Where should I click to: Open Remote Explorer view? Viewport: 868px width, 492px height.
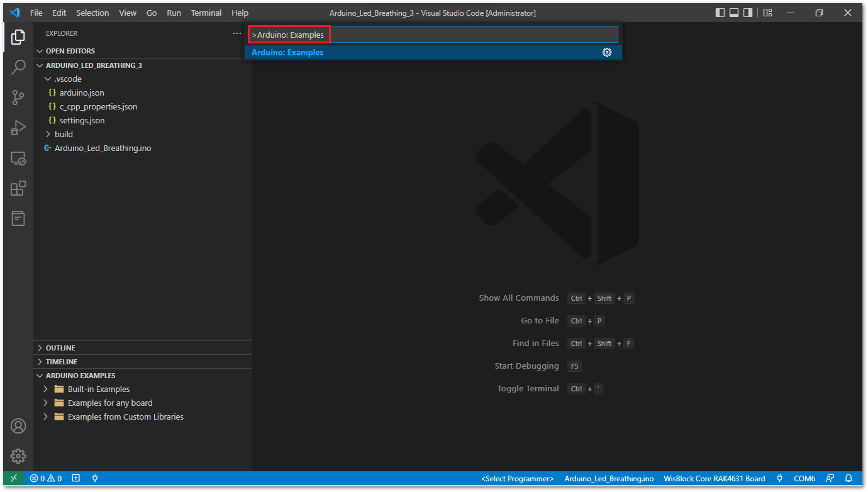tap(18, 158)
